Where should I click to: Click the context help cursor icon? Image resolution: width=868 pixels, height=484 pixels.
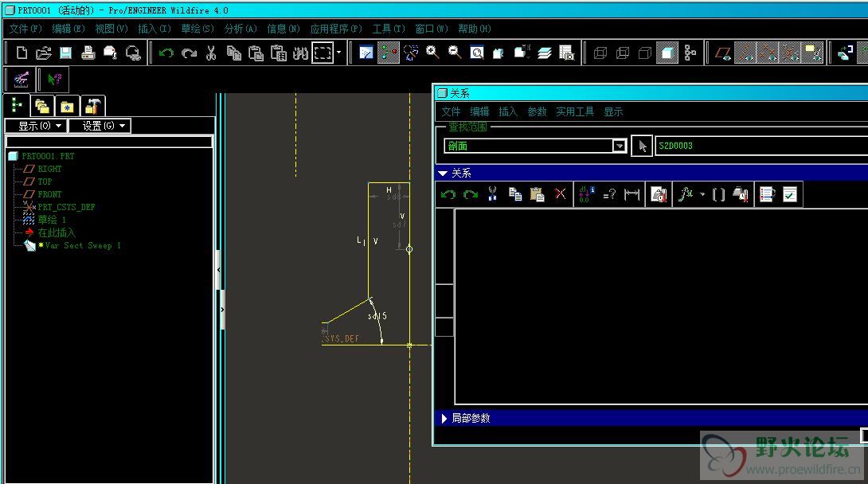coord(54,79)
